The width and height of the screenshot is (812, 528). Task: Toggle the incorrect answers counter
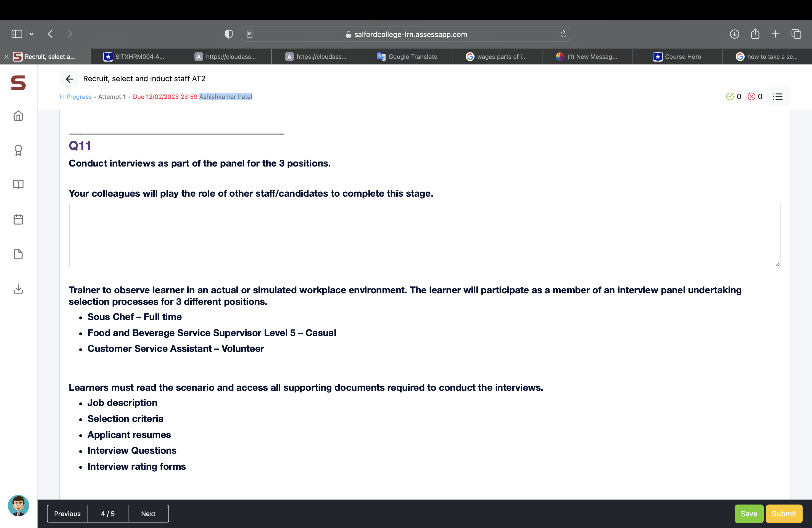point(755,97)
